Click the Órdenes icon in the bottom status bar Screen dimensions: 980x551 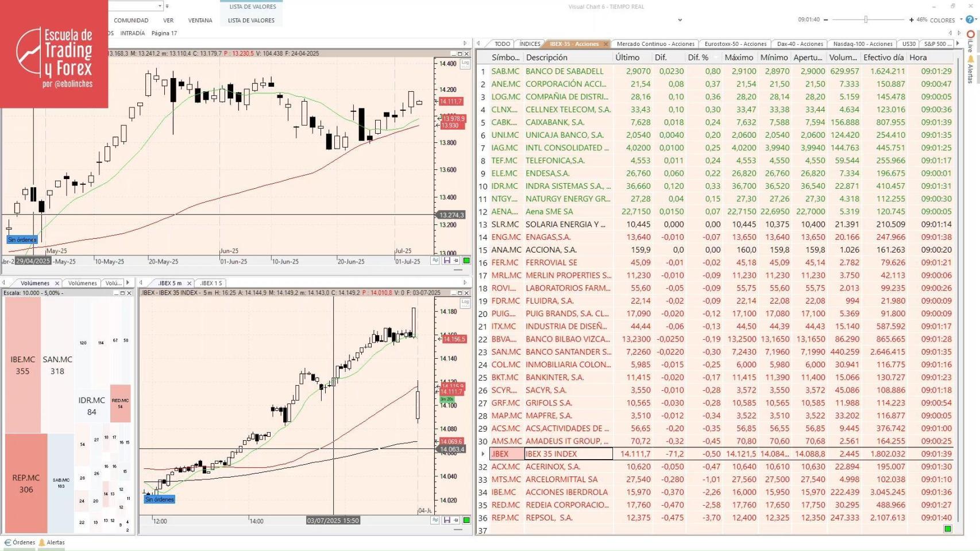19,542
